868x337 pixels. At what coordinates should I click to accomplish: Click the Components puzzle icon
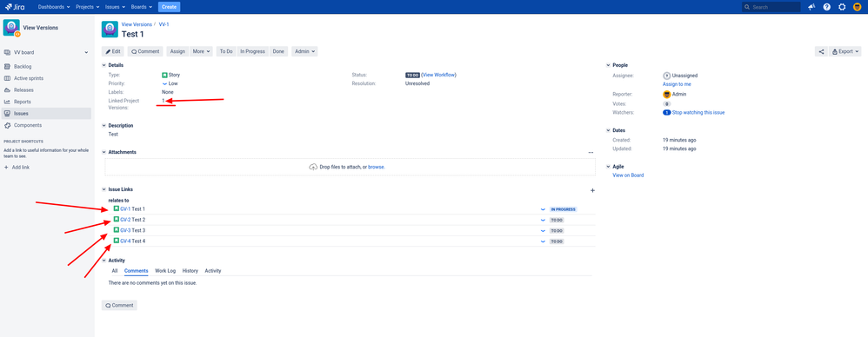[7, 125]
